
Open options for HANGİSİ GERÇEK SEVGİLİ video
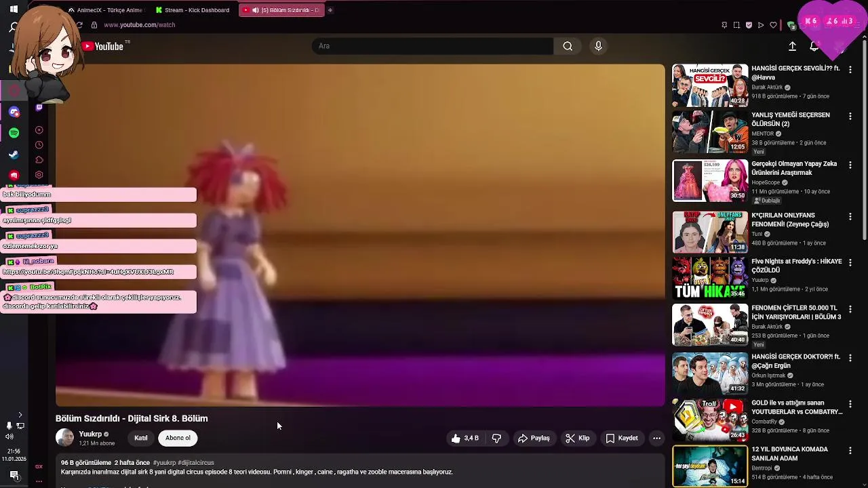(x=850, y=70)
